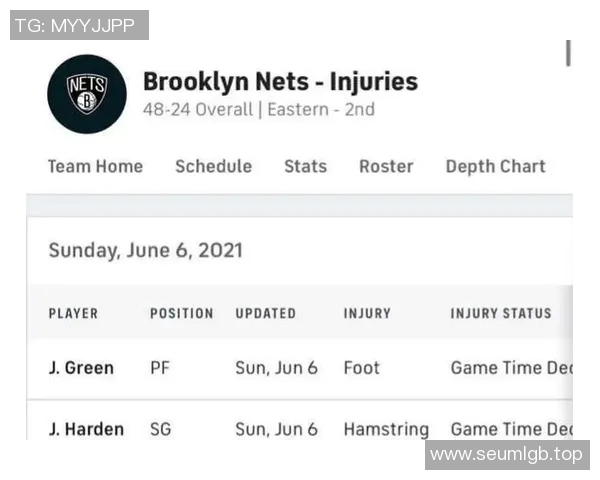Click the 48-24 Overall record text

point(198,109)
